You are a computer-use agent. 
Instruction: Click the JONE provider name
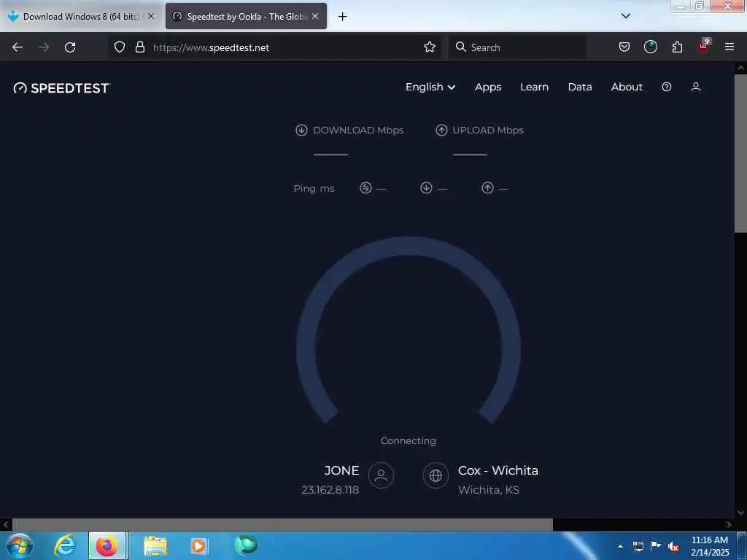341,470
